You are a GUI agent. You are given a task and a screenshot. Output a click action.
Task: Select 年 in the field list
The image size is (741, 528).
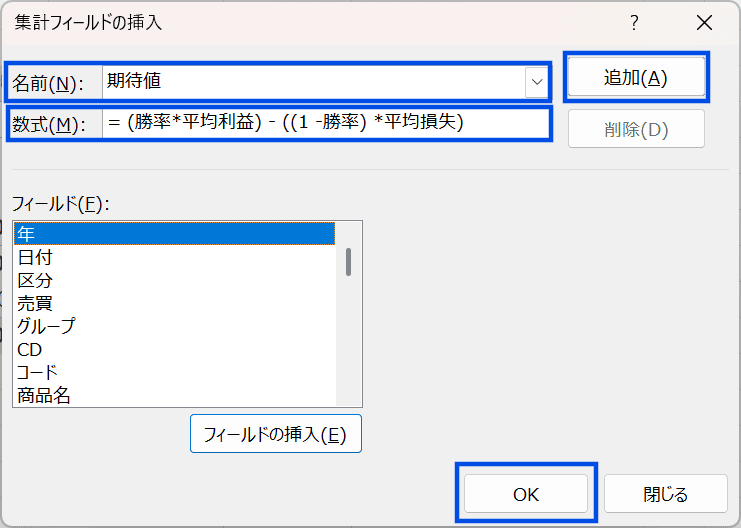point(174,234)
